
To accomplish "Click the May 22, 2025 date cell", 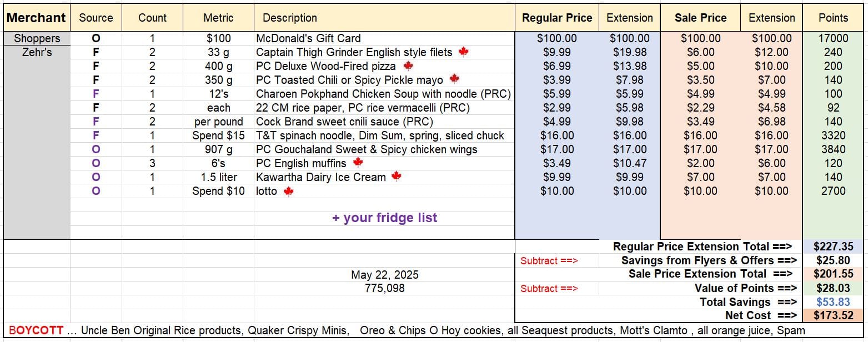I will point(384,275).
